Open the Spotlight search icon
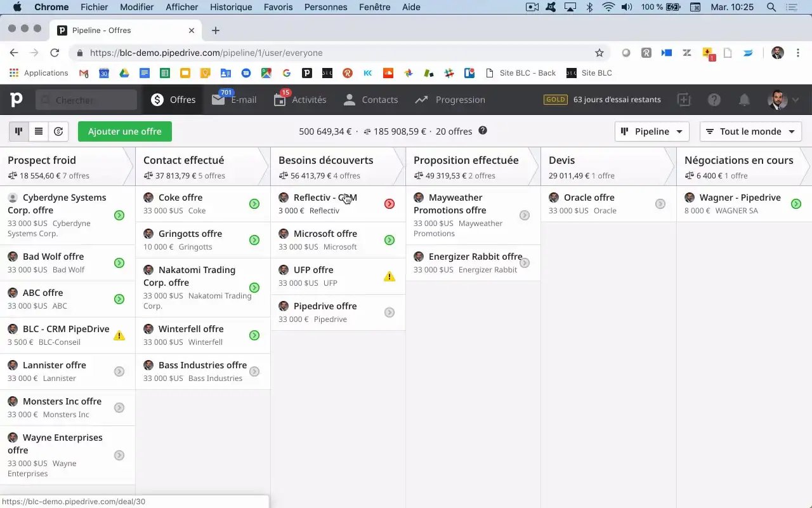This screenshot has width=812, height=508. pyautogui.click(x=771, y=7)
